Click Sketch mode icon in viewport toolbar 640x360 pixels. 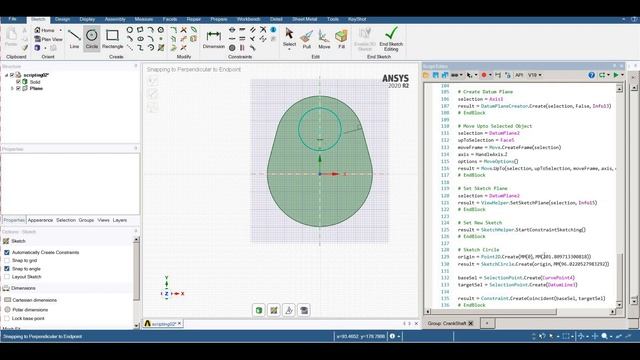(x=274, y=310)
